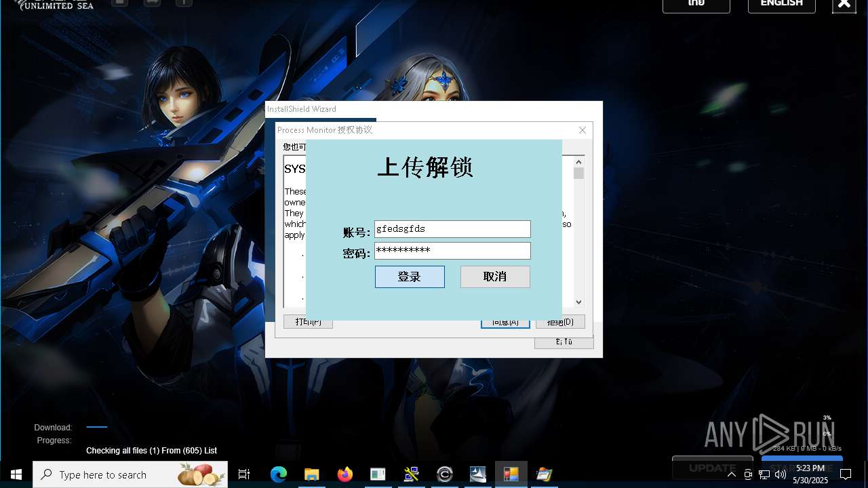This screenshot has height=488, width=868.
Task: Click the UPDATE button in launcher
Action: point(713,468)
